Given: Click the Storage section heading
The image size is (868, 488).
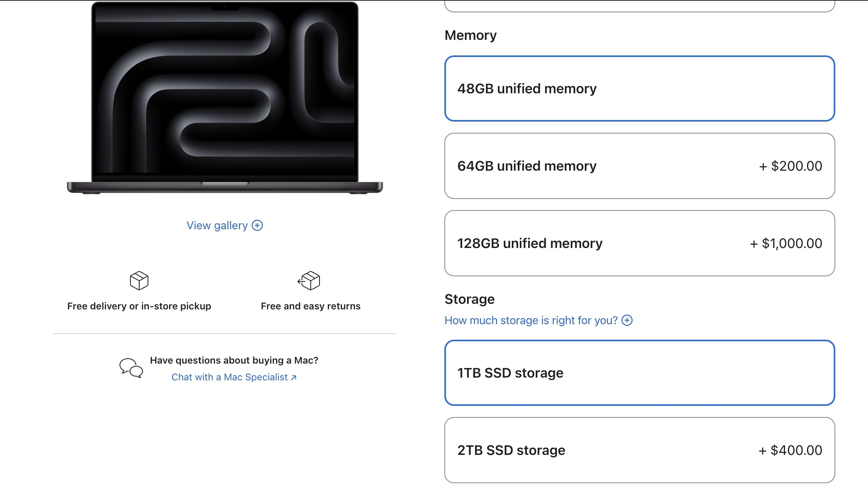Looking at the screenshot, I should [470, 299].
